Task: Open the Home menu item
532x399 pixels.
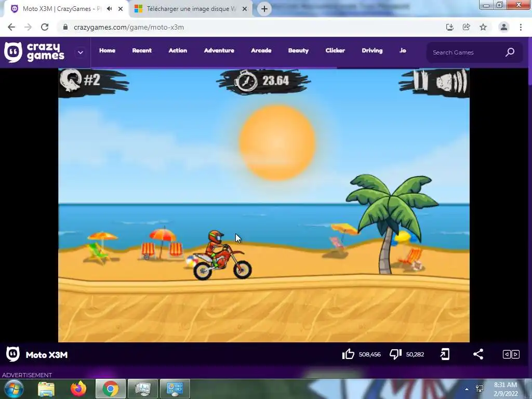Action: tap(107, 50)
